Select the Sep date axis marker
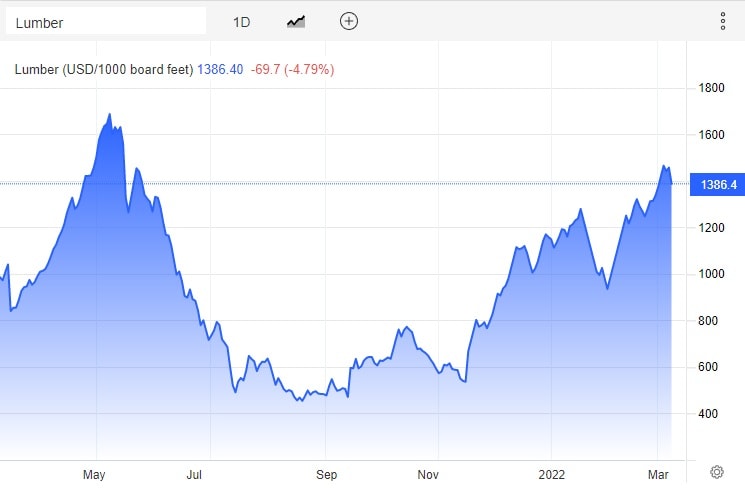The width and height of the screenshot is (745, 488). tap(327, 472)
